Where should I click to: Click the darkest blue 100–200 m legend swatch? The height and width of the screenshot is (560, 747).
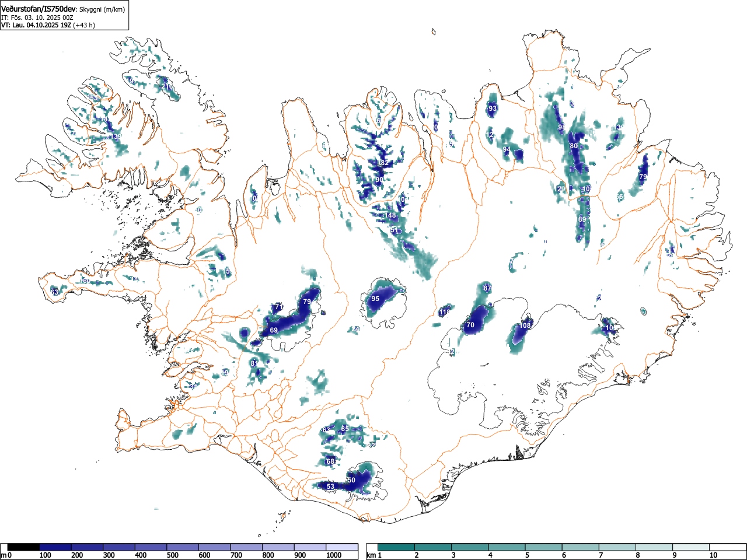55,547
